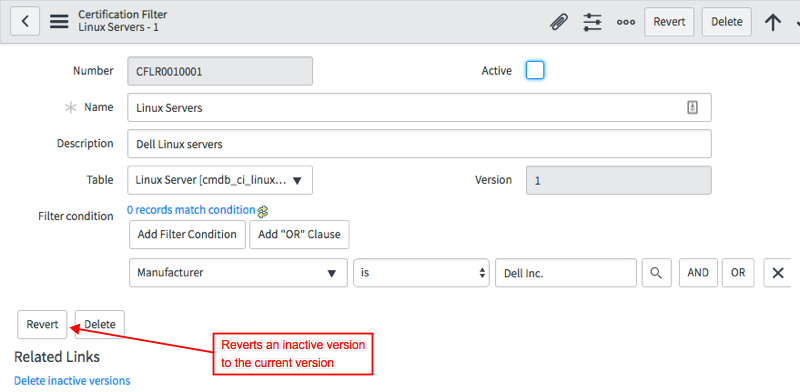The width and height of the screenshot is (800, 392).
Task: Click the 'Dell Inc.' value field
Action: pyautogui.click(x=566, y=273)
